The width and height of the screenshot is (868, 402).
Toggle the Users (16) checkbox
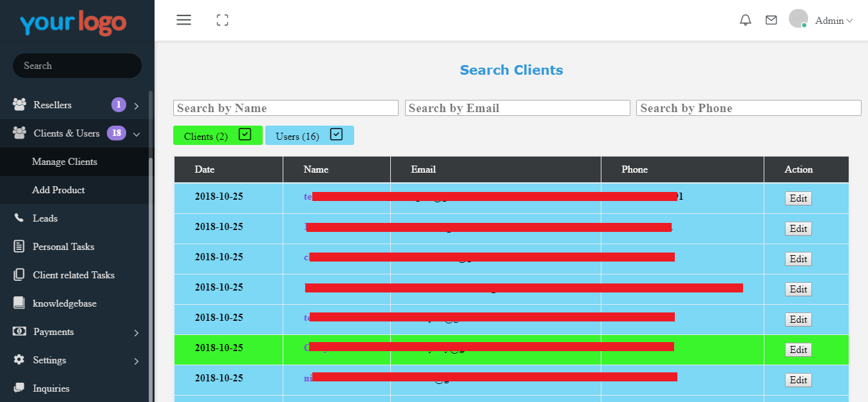(x=336, y=135)
